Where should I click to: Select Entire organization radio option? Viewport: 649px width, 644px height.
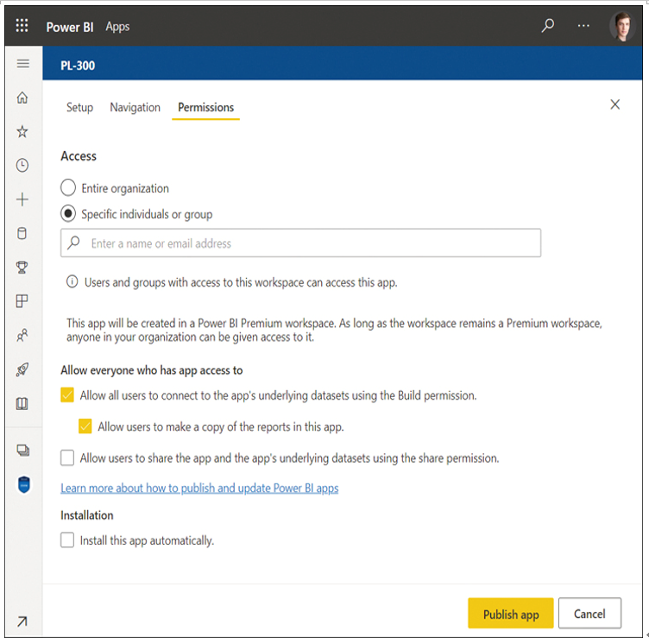click(x=68, y=187)
